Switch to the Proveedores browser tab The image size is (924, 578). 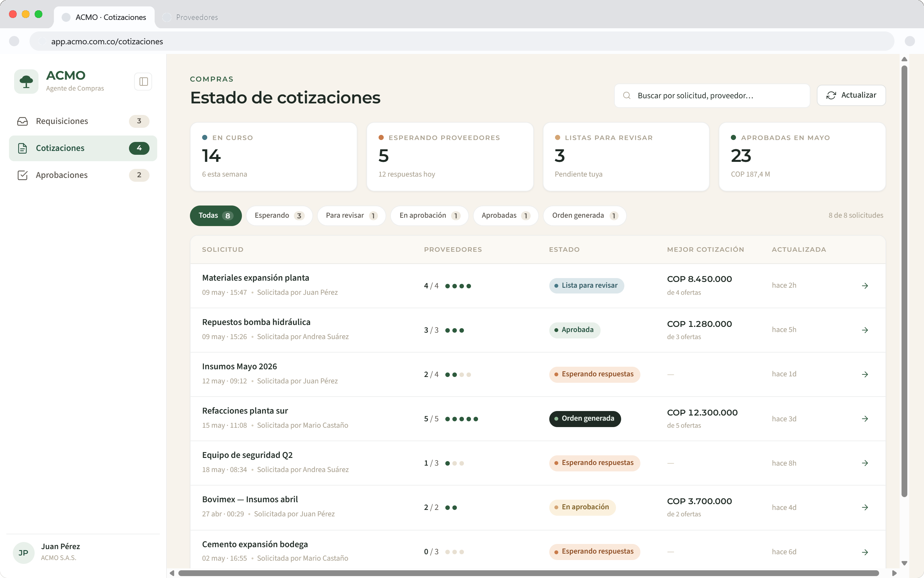(x=191, y=17)
